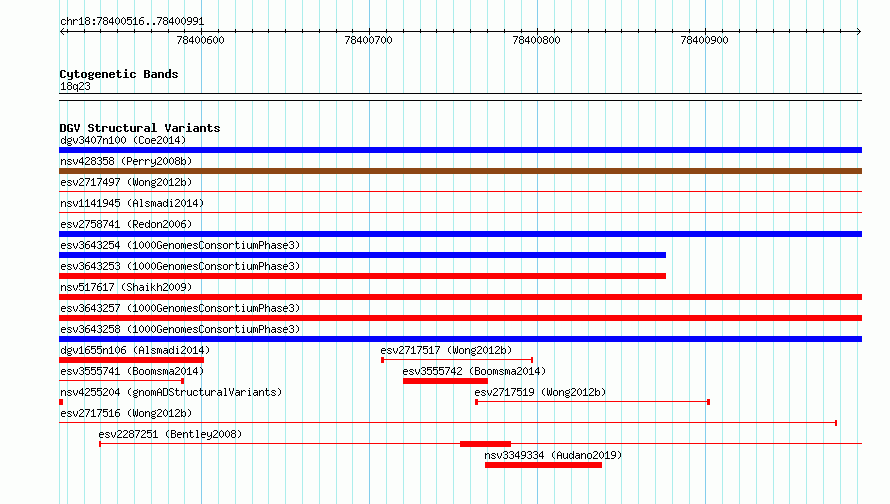Click the thick red segment of esv2287251
Viewport: 890px width, 504px height.
(x=485, y=444)
